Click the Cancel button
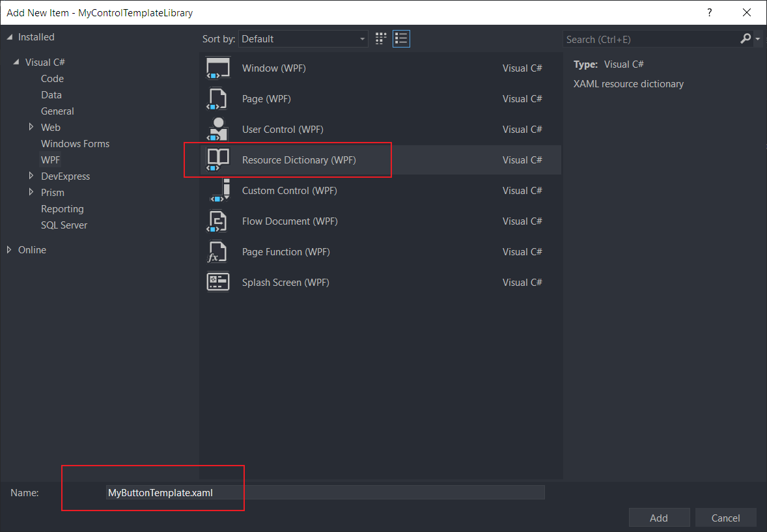Viewport: 767px width, 532px height. point(725,518)
